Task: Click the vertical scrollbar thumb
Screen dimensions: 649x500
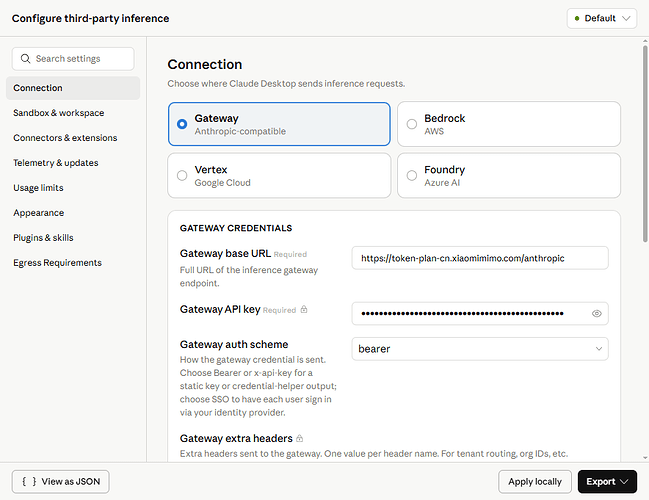Action: (x=645, y=143)
